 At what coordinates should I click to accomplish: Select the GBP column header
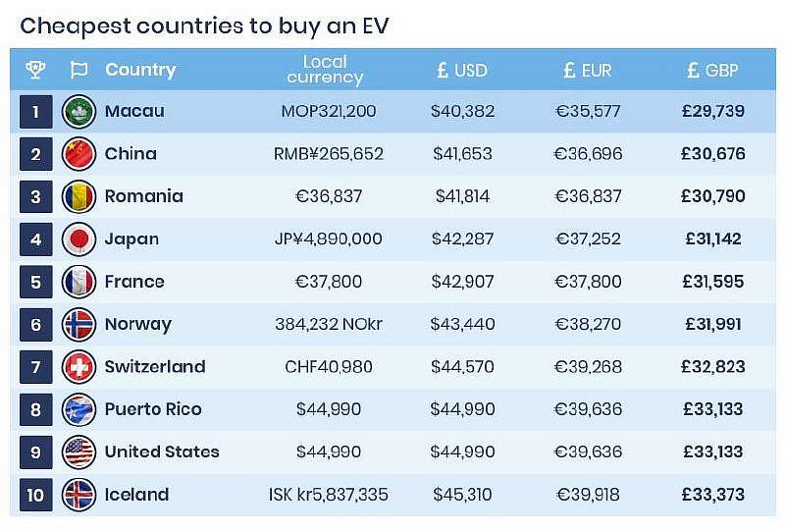713,71
